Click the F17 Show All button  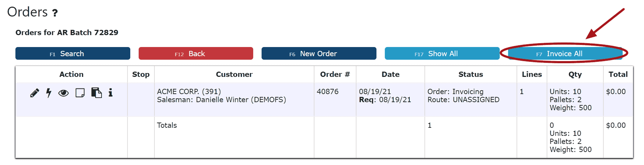(442, 53)
